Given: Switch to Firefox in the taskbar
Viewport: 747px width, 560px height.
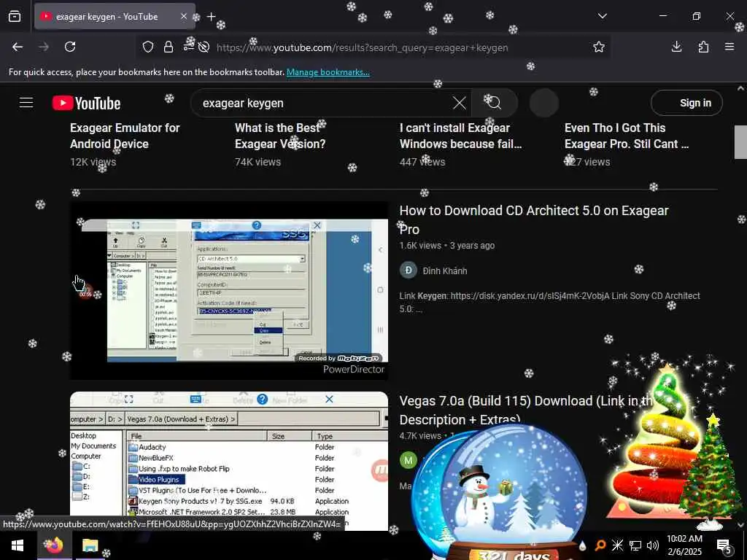Looking at the screenshot, I should [x=54, y=545].
